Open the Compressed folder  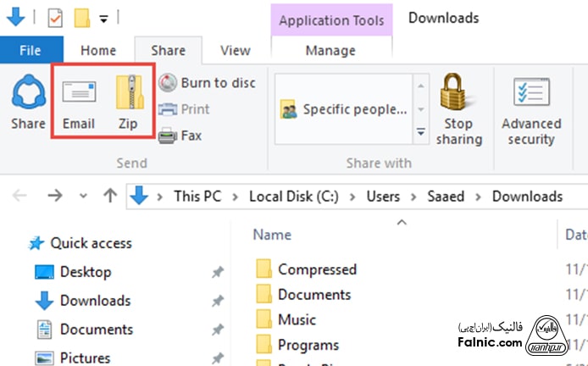pos(317,269)
